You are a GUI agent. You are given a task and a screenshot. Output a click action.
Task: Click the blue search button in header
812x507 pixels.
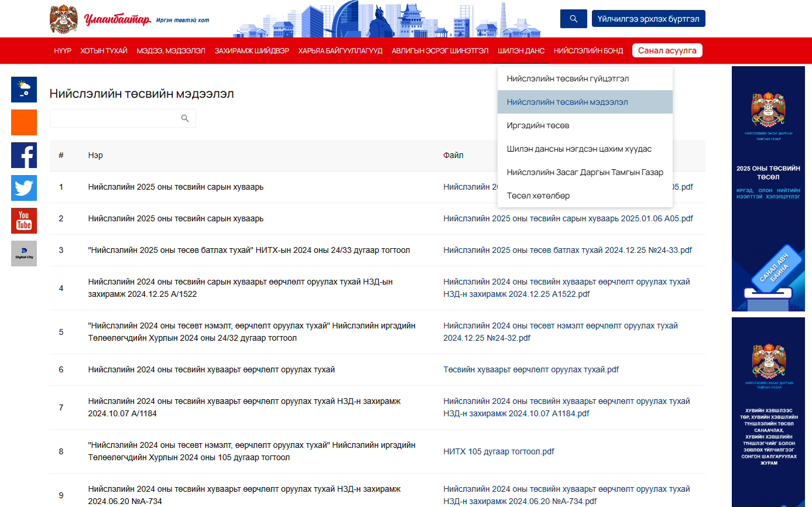click(x=573, y=19)
